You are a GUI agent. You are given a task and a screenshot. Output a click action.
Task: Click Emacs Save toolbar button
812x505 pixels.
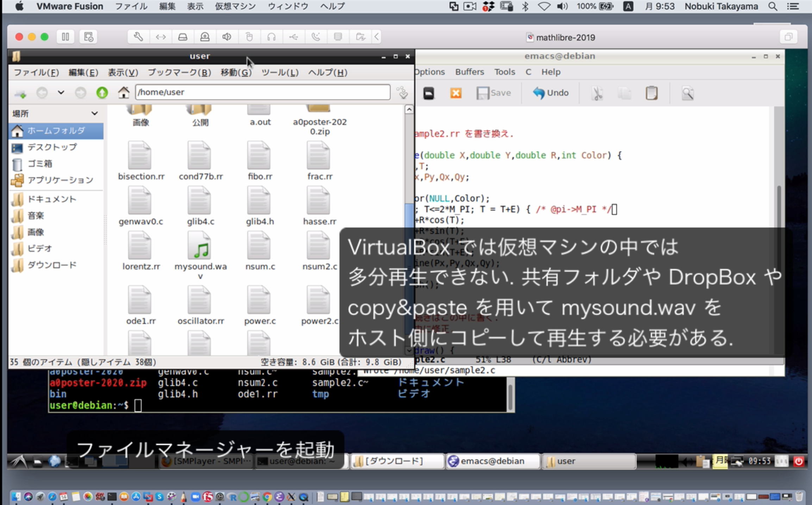(494, 93)
